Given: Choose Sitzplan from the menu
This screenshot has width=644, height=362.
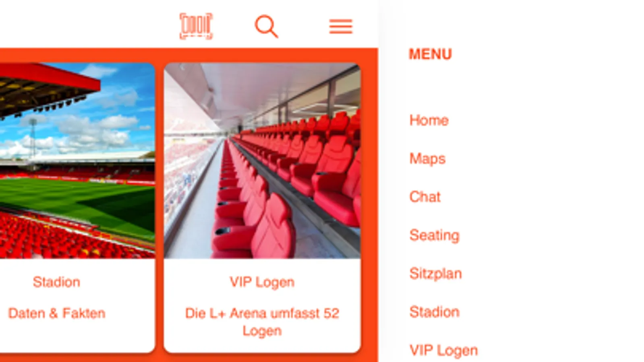Looking at the screenshot, I should pos(435,274).
